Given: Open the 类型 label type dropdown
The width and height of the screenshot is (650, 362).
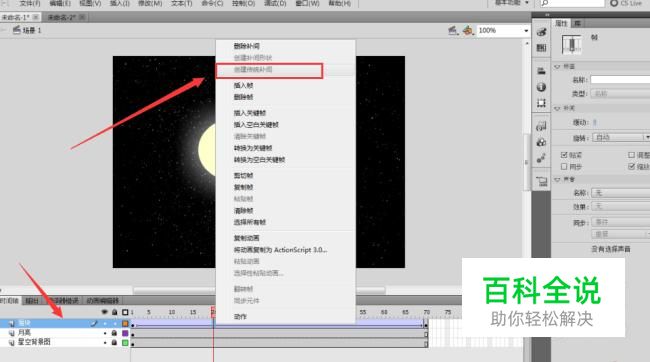Looking at the screenshot, I should [x=621, y=94].
